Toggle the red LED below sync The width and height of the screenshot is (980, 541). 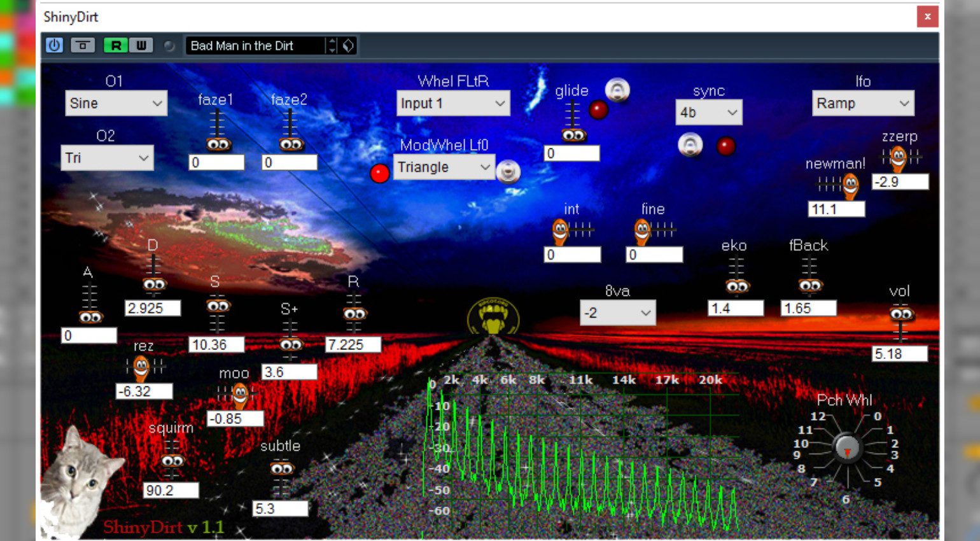pos(725,146)
